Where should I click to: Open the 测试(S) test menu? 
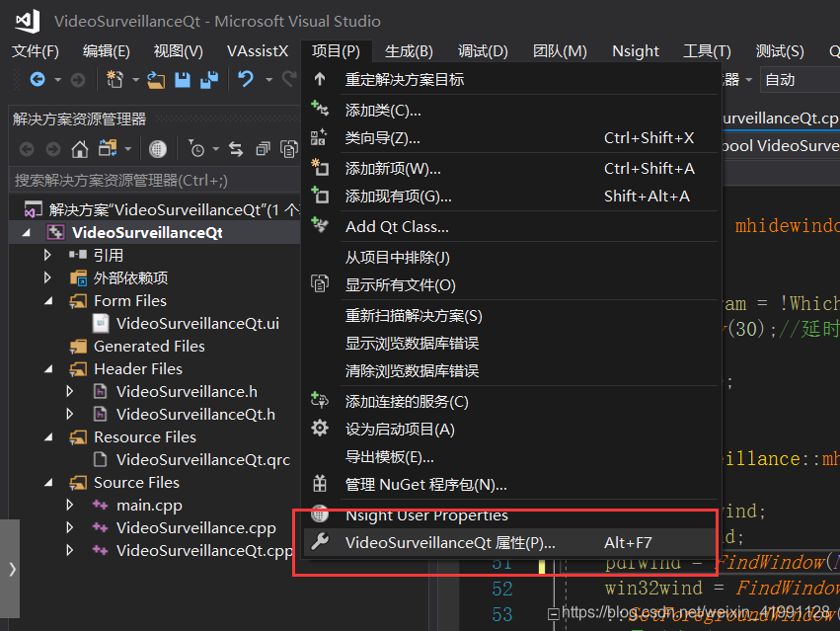780,51
